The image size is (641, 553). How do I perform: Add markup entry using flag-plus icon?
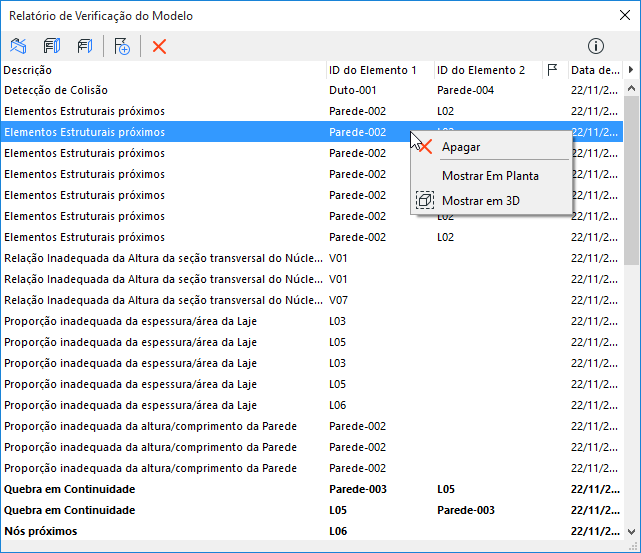[x=122, y=46]
